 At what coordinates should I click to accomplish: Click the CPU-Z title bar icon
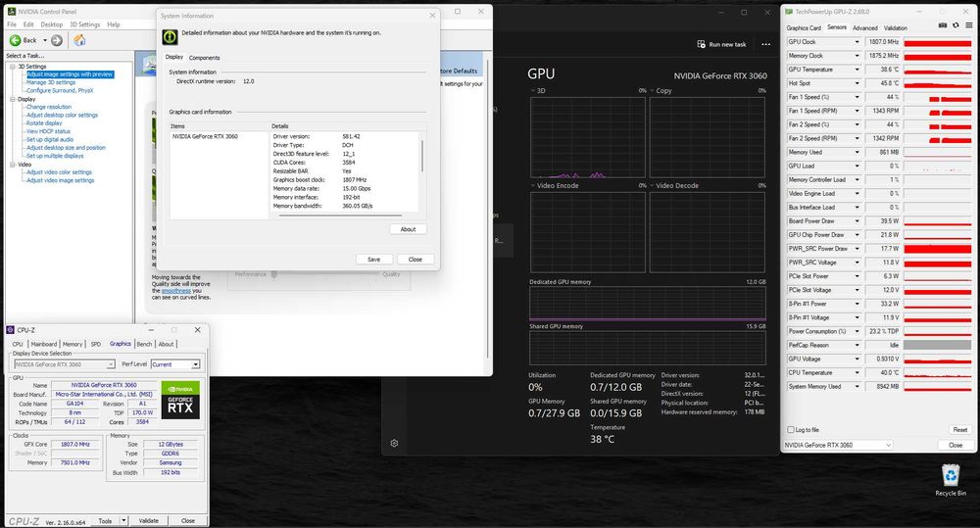10,330
